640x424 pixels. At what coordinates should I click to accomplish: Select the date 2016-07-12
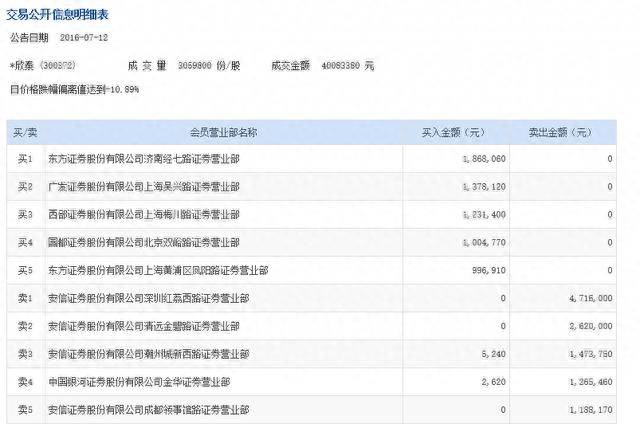coord(84,38)
